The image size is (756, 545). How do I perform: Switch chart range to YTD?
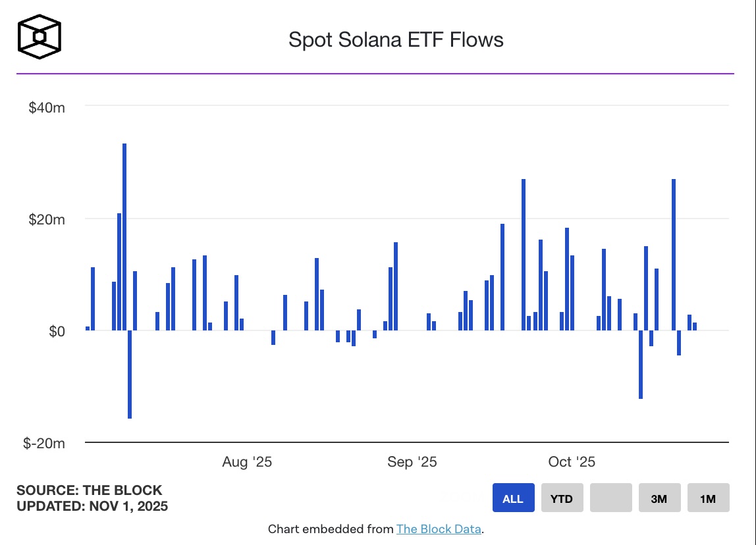tap(562, 498)
